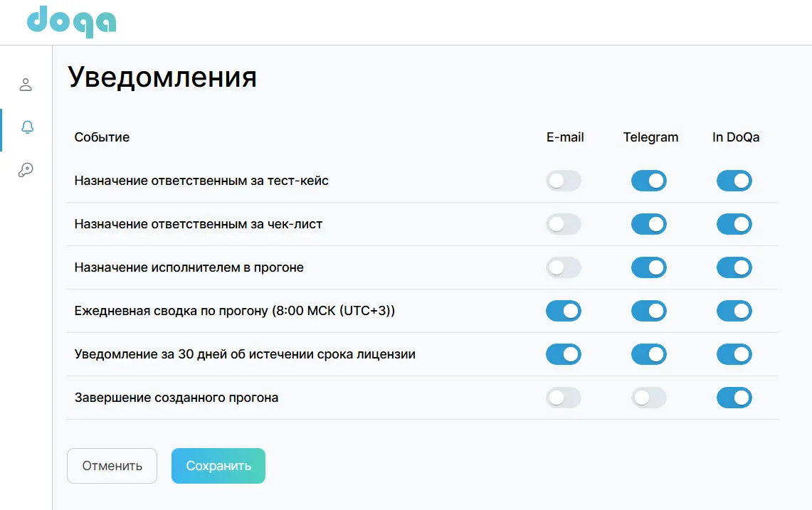This screenshot has width=812, height=510.
Task: Disable In DoQa for license expiration notification
Action: point(734,354)
